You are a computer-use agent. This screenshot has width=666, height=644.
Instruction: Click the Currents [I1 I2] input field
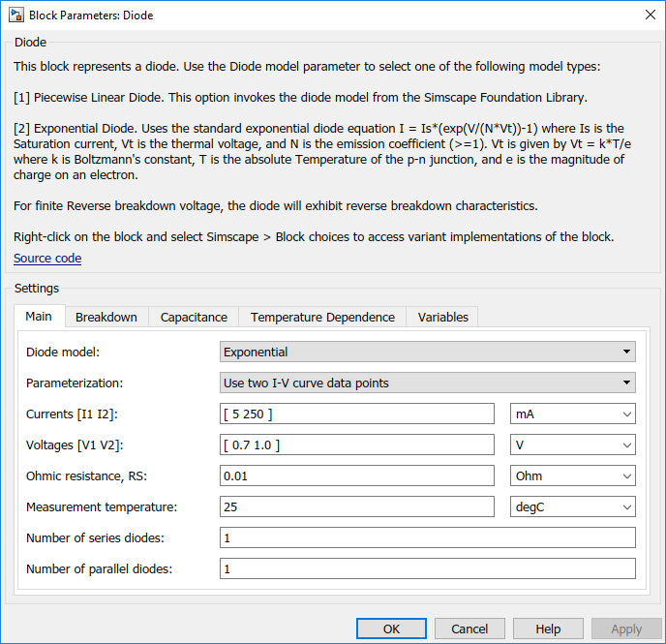click(x=357, y=414)
